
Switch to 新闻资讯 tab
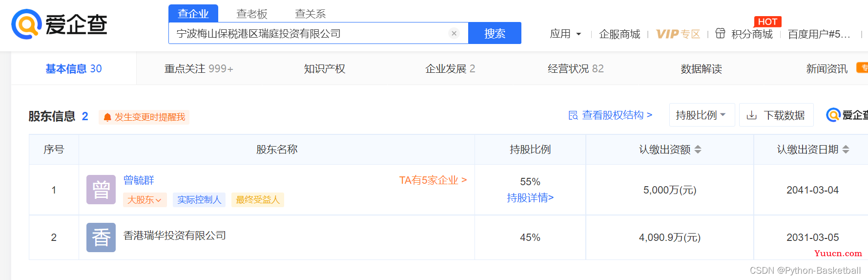tap(827, 69)
